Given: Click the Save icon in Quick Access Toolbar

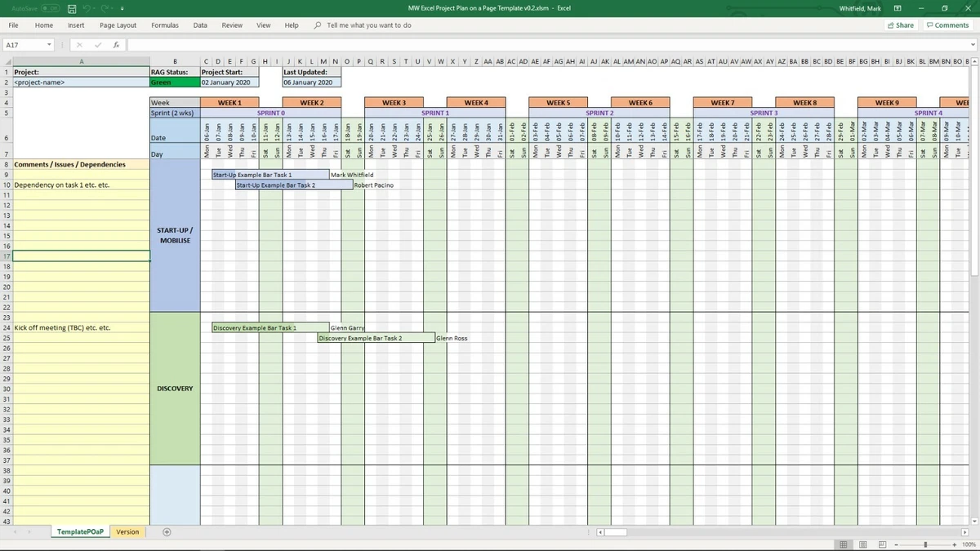Looking at the screenshot, I should coord(72,7).
